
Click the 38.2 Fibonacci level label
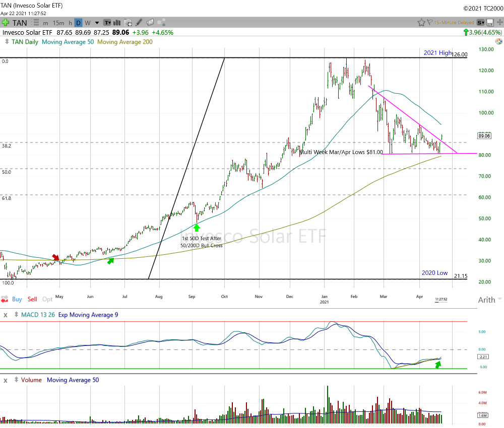pos(7,146)
